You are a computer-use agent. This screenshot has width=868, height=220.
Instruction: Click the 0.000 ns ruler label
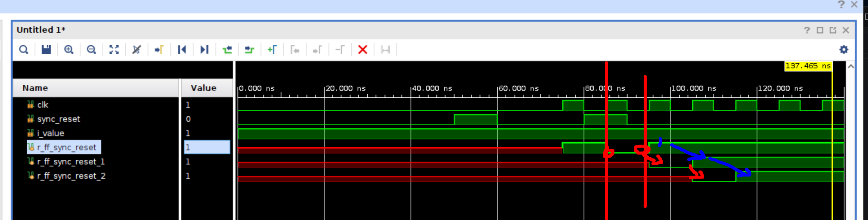[x=257, y=88]
